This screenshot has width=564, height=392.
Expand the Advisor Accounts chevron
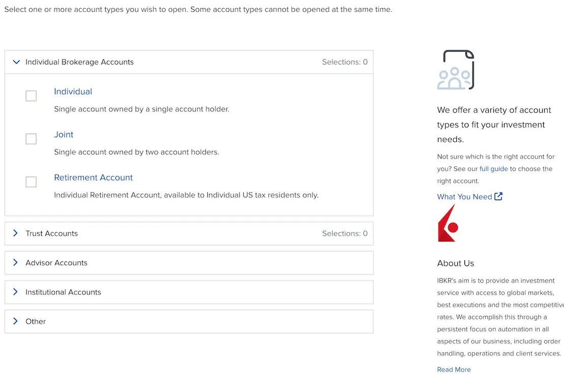point(15,263)
